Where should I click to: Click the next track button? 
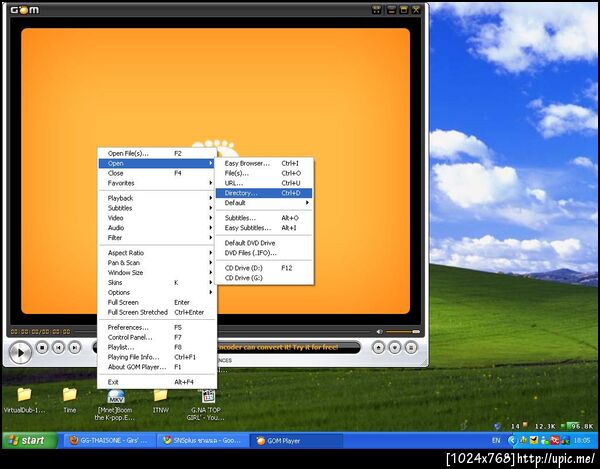pos(75,347)
